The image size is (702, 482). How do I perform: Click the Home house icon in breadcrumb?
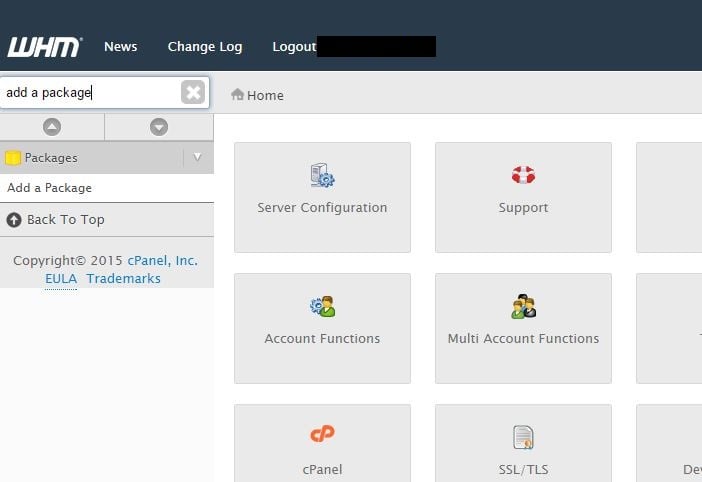click(237, 94)
